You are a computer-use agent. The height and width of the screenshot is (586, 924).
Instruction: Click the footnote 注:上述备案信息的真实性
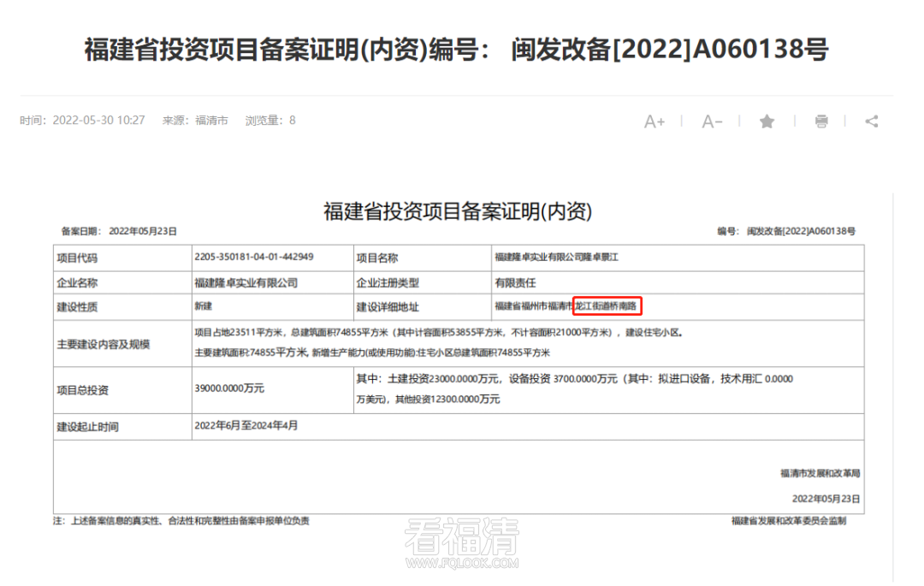tap(181, 521)
